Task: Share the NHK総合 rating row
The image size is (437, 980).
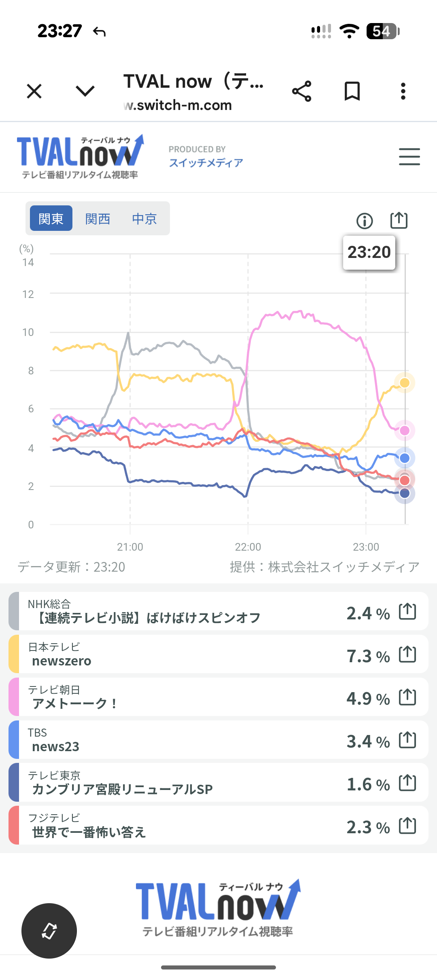Action: 407,611
